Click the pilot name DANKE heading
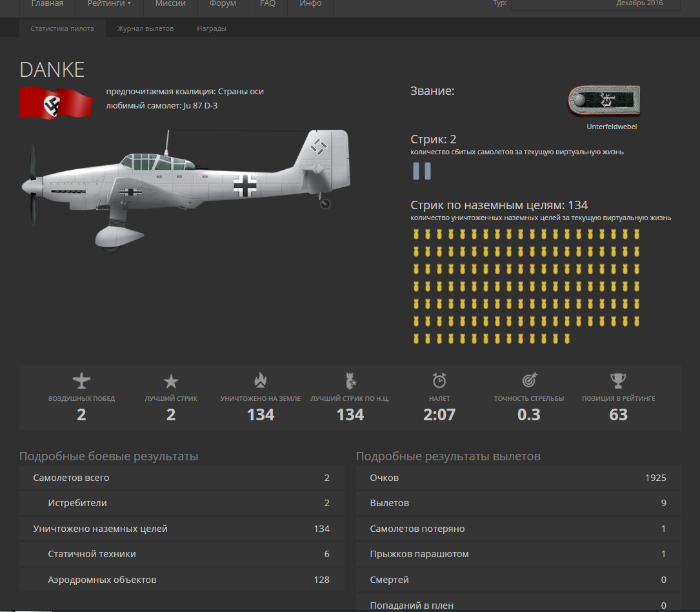Image resolution: width=700 pixels, height=612 pixels. tap(52, 70)
